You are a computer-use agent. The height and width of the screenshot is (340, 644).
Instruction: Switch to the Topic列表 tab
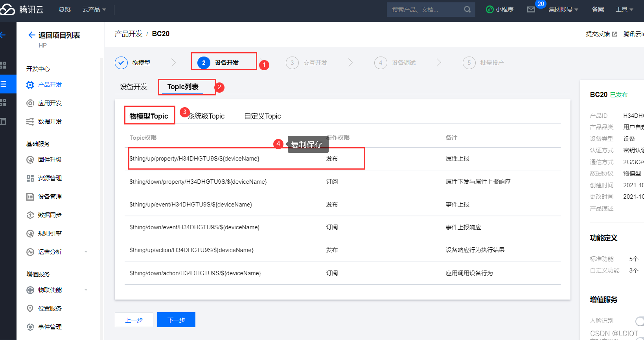pyautogui.click(x=183, y=87)
